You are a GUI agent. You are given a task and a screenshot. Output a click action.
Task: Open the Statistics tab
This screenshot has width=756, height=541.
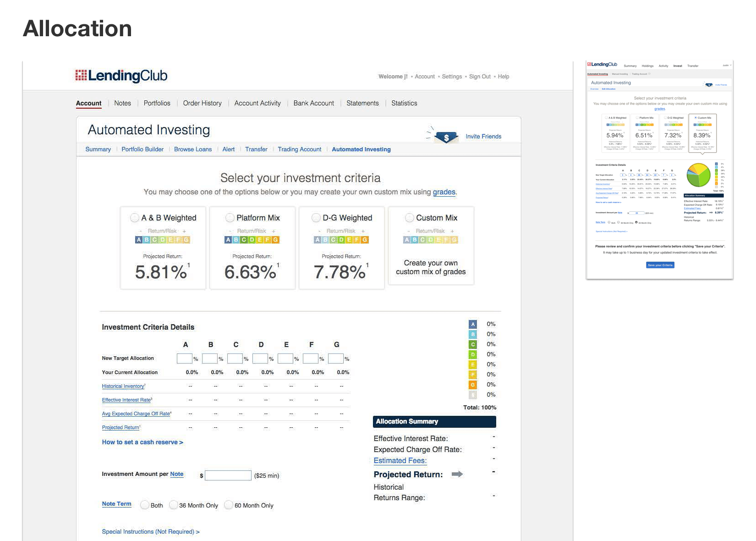coord(404,103)
